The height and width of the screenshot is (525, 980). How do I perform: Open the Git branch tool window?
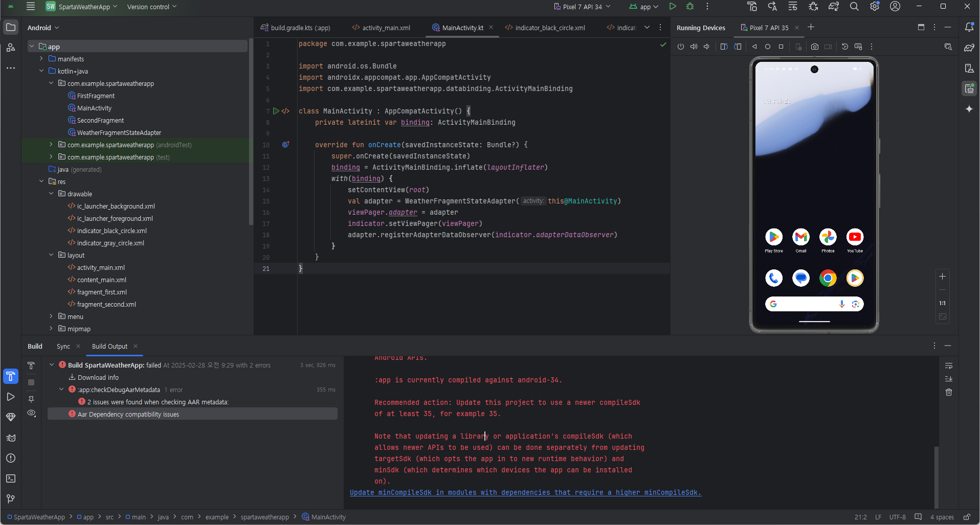(x=11, y=499)
